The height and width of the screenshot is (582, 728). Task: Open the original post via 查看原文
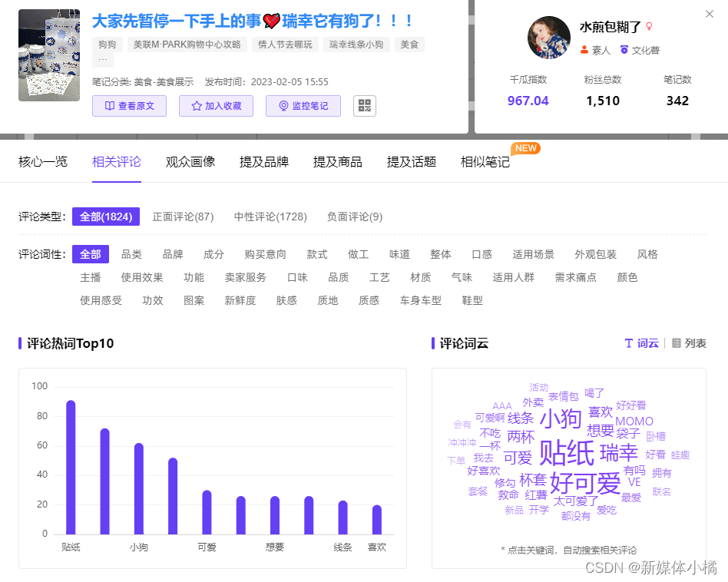[x=129, y=106]
